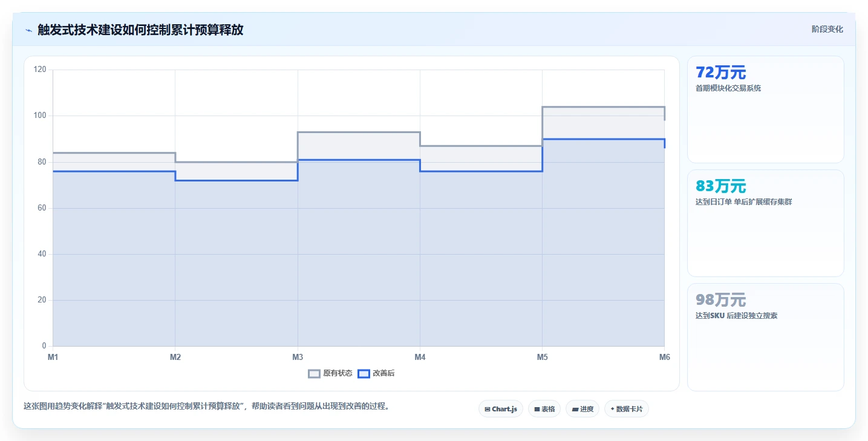Click the 40 y-axis label
The image size is (868, 441).
pyautogui.click(x=42, y=254)
